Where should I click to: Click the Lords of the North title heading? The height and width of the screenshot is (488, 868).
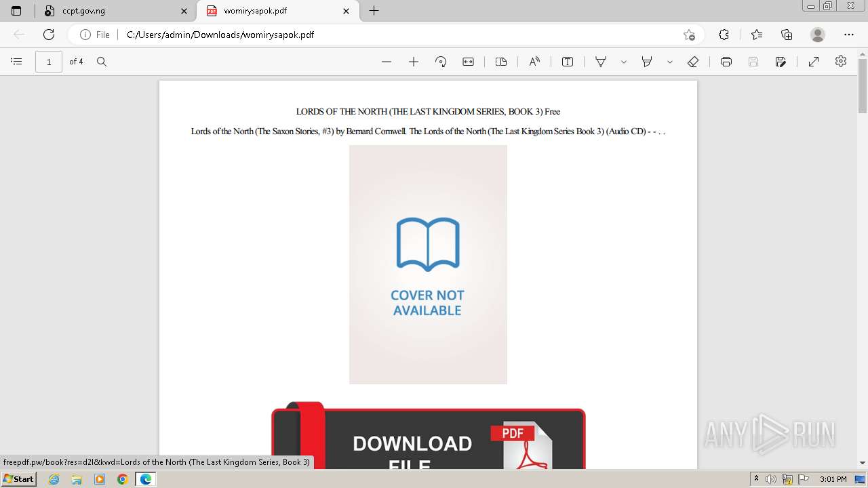(x=428, y=111)
